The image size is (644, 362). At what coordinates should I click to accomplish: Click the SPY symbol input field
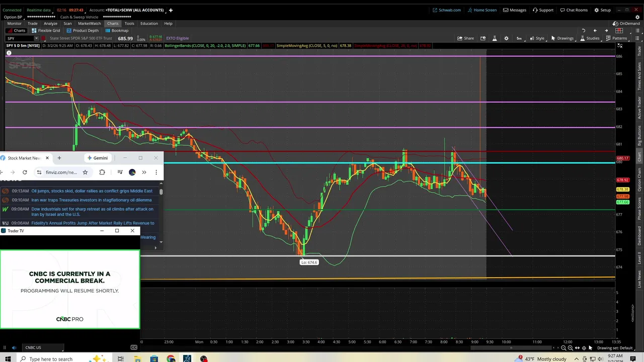(x=19, y=38)
